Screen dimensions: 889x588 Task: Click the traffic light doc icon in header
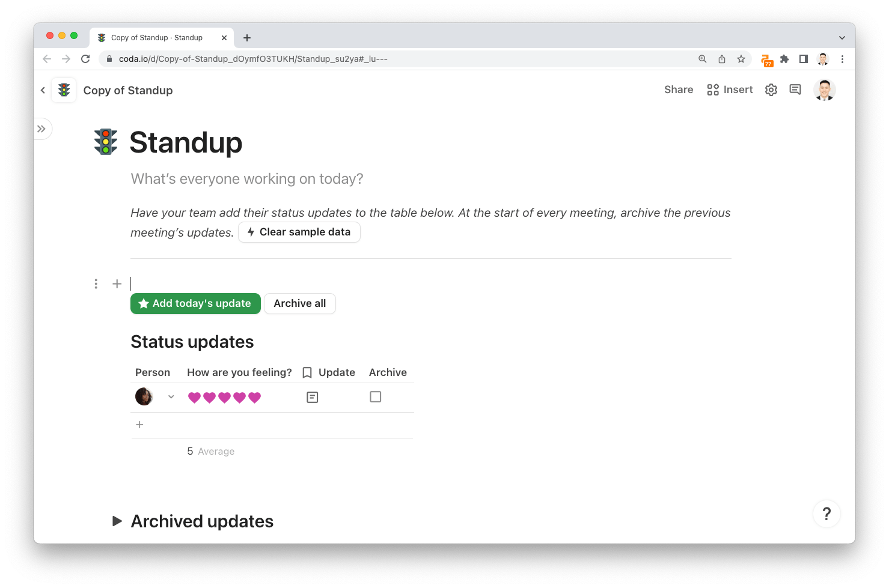pyautogui.click(x=64, y=90)
